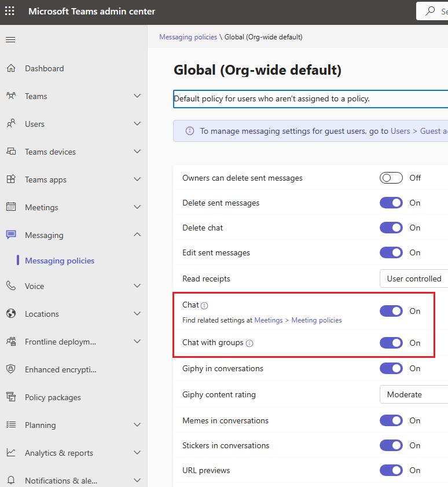Click Messaging policies breadcrumb link
Image resolution: width=448 pixels, height=487 pixels.
pos(188,37)
